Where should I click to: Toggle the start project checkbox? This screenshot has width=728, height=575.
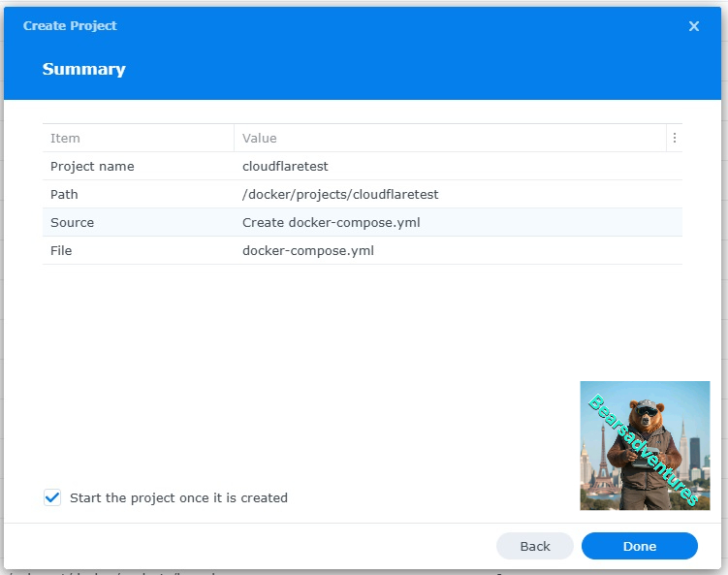point(52,497)
